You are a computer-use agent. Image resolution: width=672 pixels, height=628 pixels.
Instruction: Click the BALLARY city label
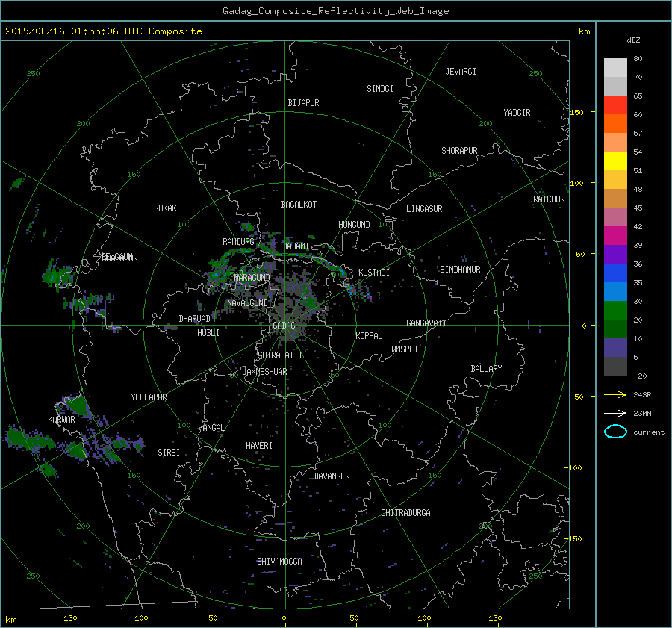[x=486, y=369]
